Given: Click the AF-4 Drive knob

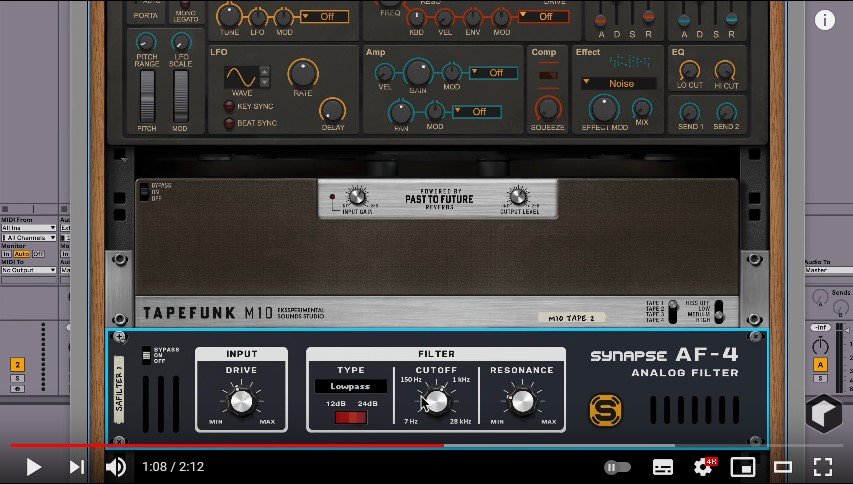Looking at the screenshot, I should pyautogui.click(x=242, y=401).
